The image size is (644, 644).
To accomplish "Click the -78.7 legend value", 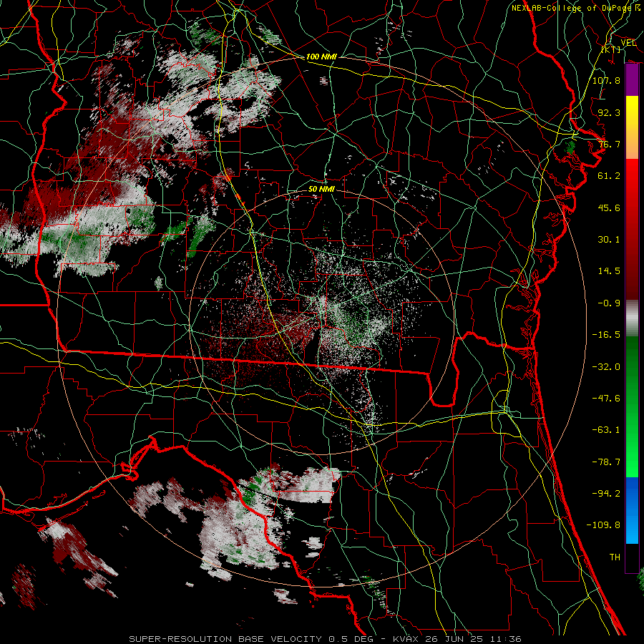I will click(606, 462).
